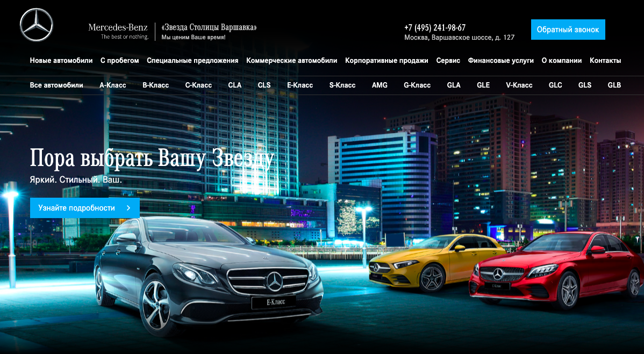
Task: Select Корпоративные продажи in the navigation
Action: pos(387,60)
